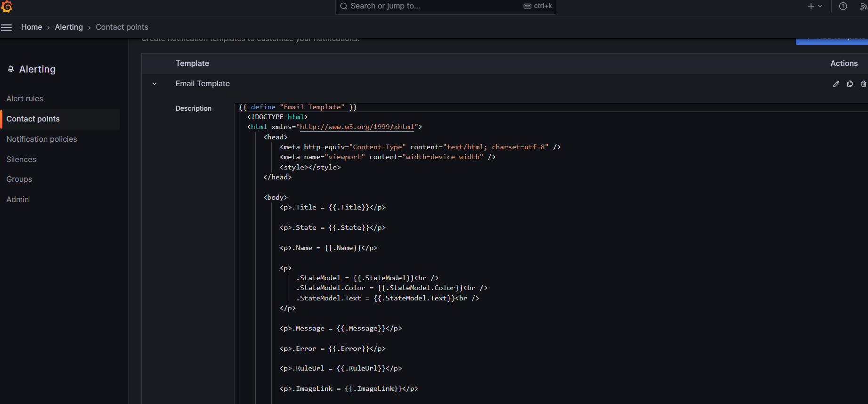Click the {{.Name}} code line

pyautogui.click(x=328, y=248)
